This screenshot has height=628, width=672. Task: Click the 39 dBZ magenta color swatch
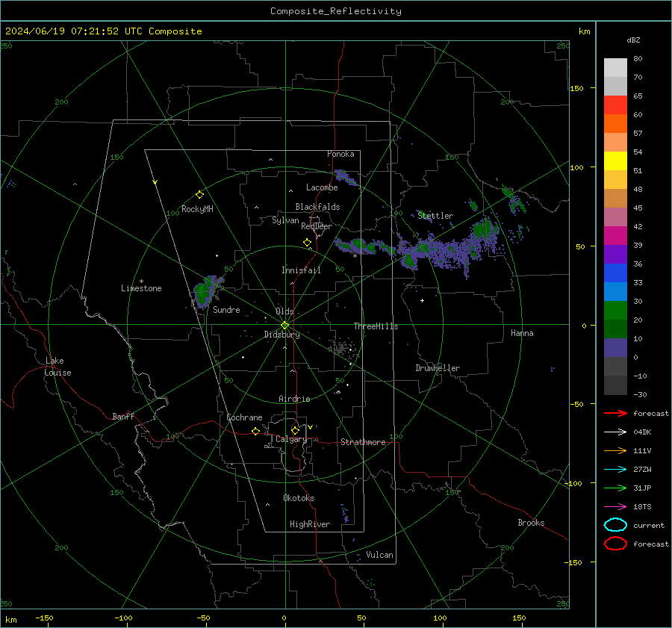615,235
